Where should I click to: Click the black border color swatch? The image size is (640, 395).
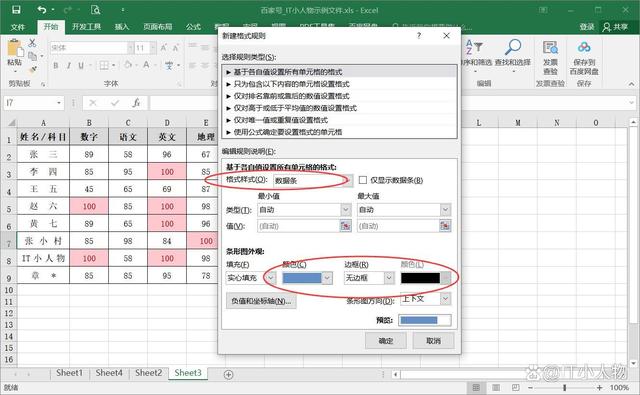[420, 278]
